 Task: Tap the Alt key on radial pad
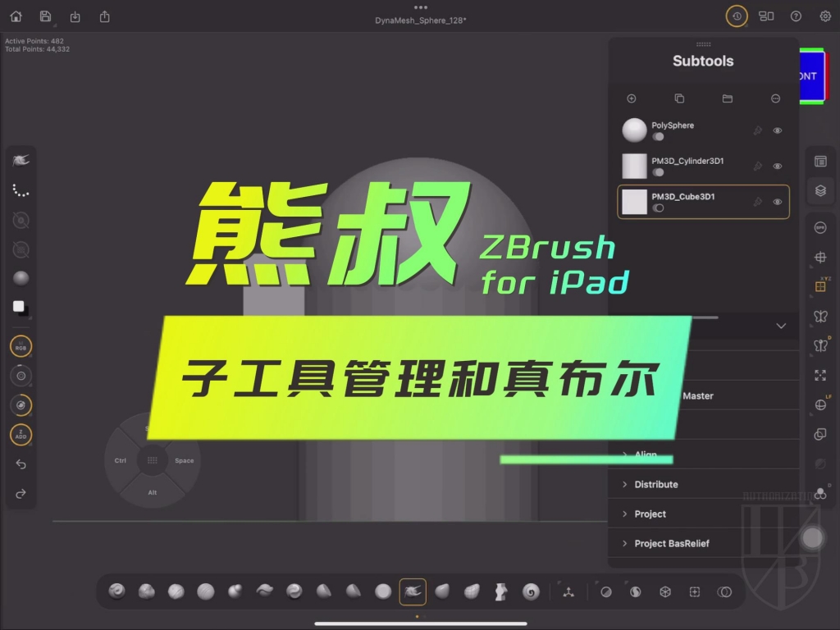click(x=153, y=492)
